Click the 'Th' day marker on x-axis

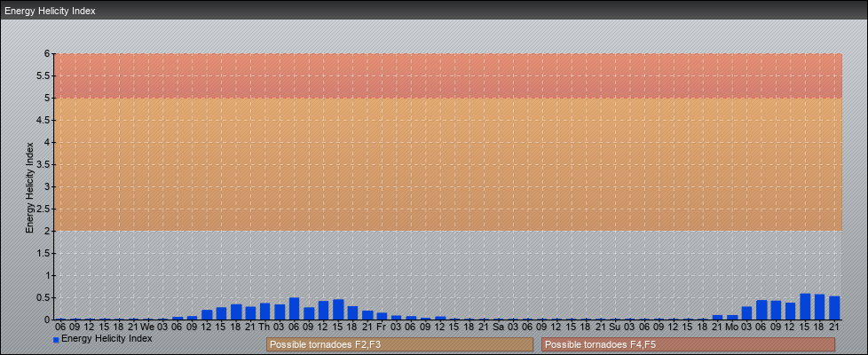(264, 327)
